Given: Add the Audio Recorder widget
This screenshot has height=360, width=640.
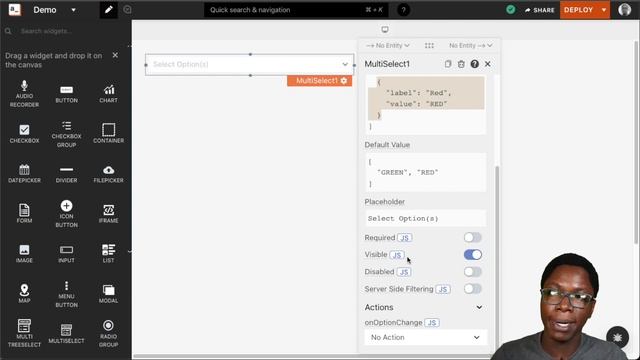Looking at the screenshot, I should coord(24,93).
